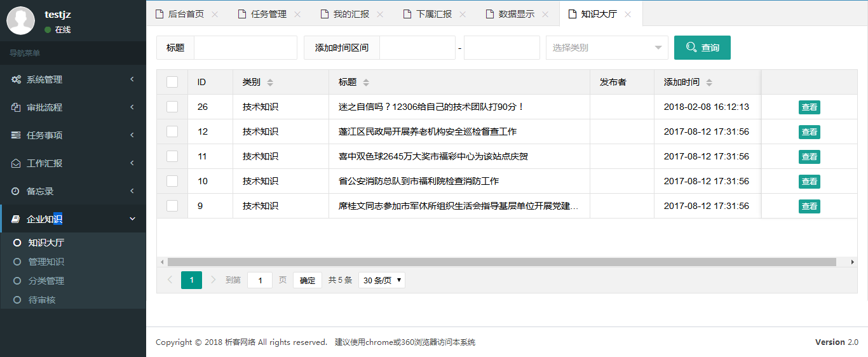Check the checkbox for row ID 26
The height and width of the screenshot is (357, 868).
pyautogui.click(x=172, y=107)
